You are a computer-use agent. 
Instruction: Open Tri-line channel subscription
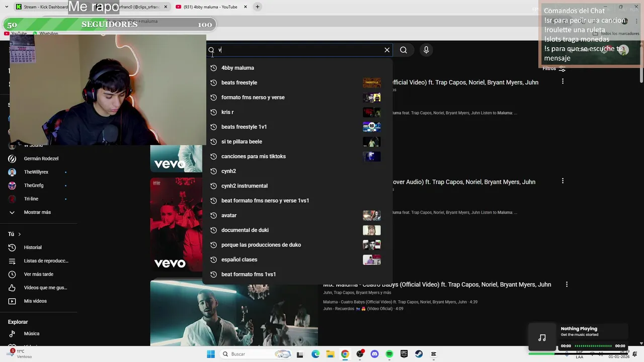38,199
